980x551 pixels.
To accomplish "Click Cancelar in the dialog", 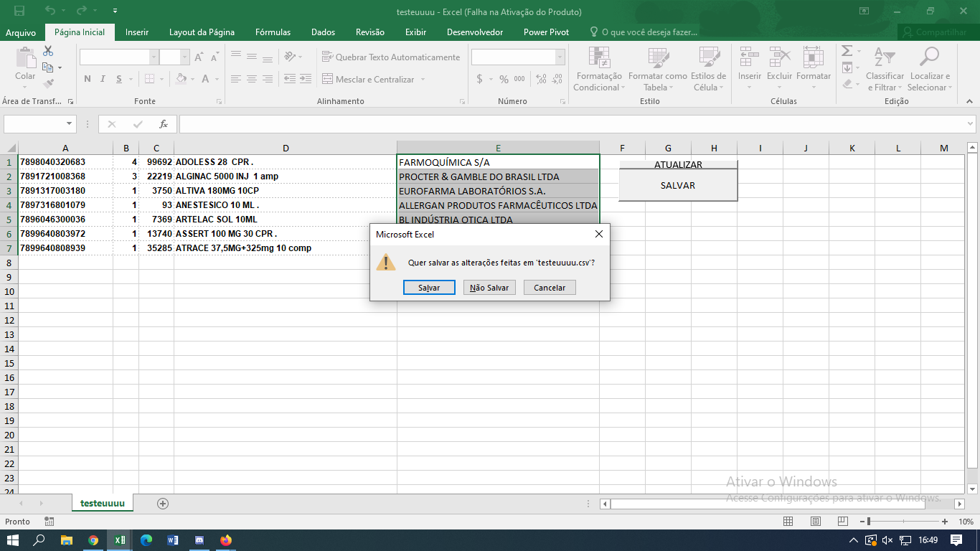I will (x=550, y=288).
